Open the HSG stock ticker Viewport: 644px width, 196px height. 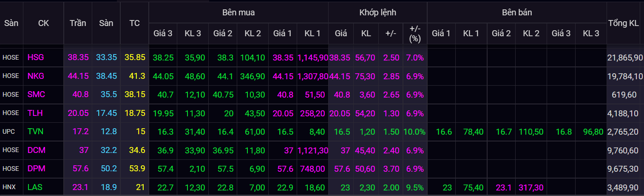(x=36, y=57)
